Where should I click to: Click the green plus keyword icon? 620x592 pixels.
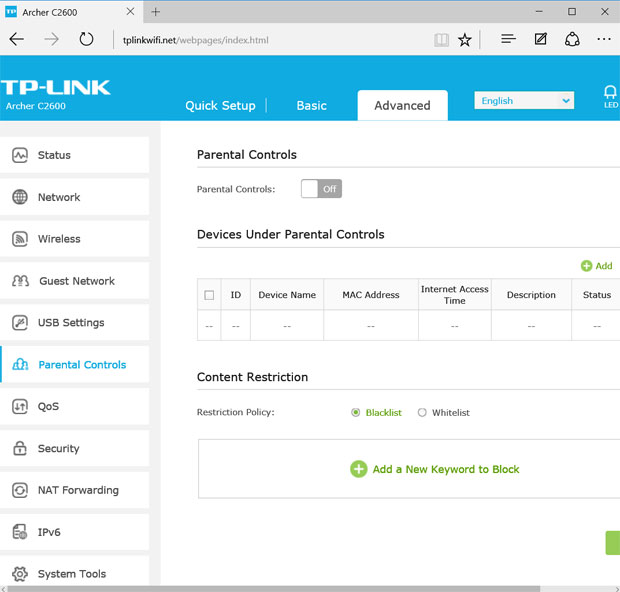pyautogui.click(x=359, y=469)
